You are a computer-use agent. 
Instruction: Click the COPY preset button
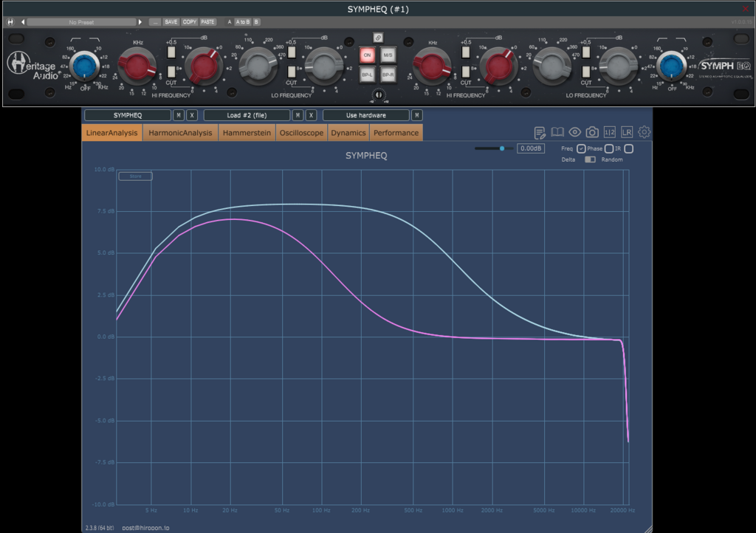click(x=190, y=22)
